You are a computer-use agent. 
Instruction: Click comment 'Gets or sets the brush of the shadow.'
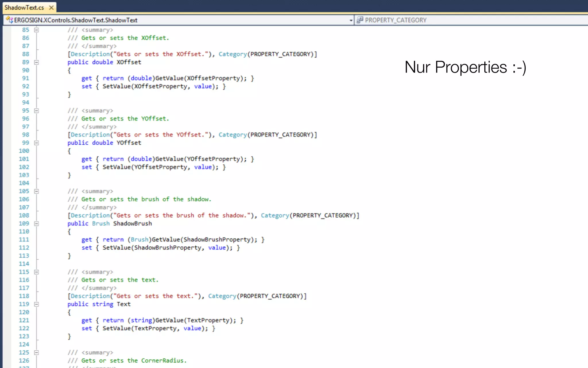pos(140,199)
